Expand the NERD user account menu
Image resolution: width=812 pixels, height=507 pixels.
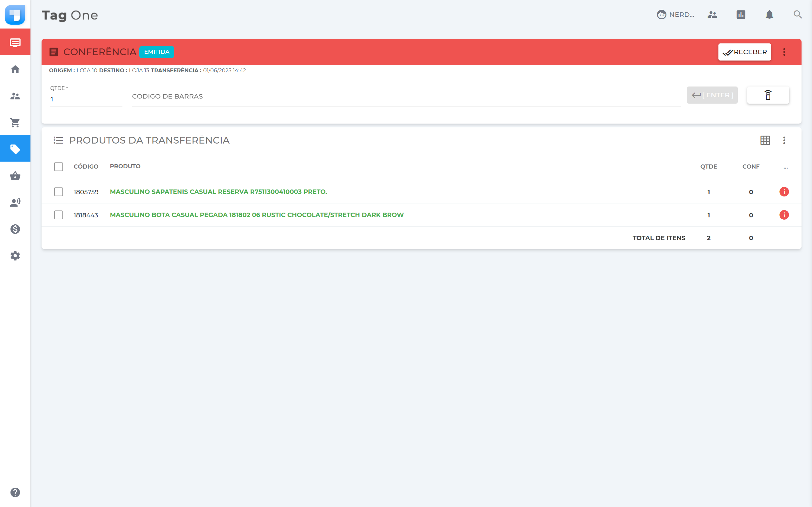pyautogui.click(x=675, y=15)
